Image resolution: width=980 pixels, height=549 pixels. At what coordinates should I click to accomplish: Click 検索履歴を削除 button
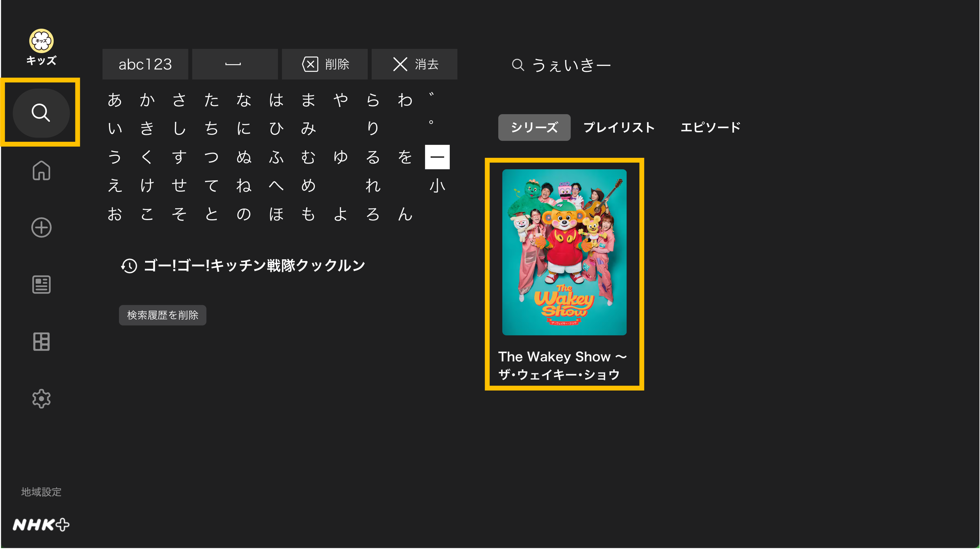(x=162, y=315)
